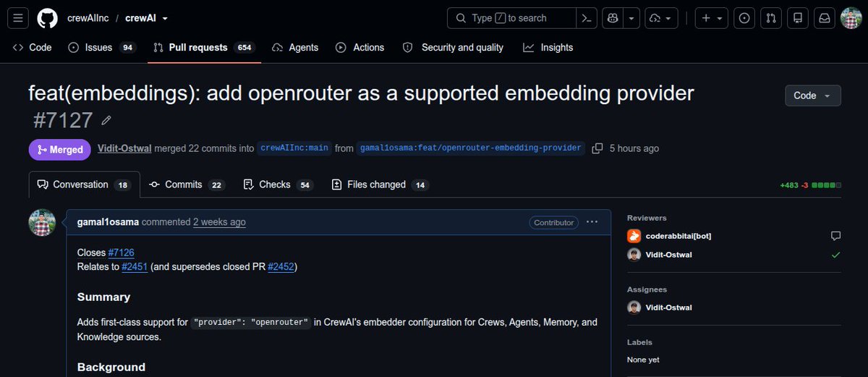
Task: Open issue #7126 link
Action: coord(121,253)
